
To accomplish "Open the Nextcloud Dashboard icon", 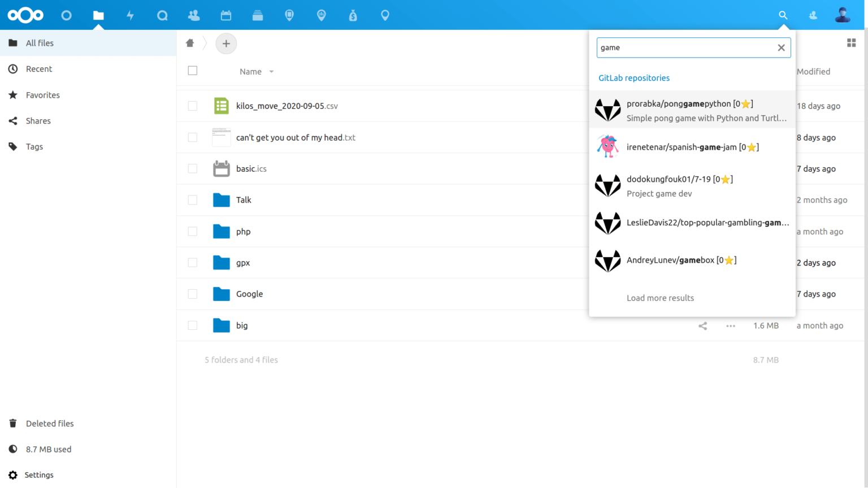I will pyautogui.click(x=66, y=15).
